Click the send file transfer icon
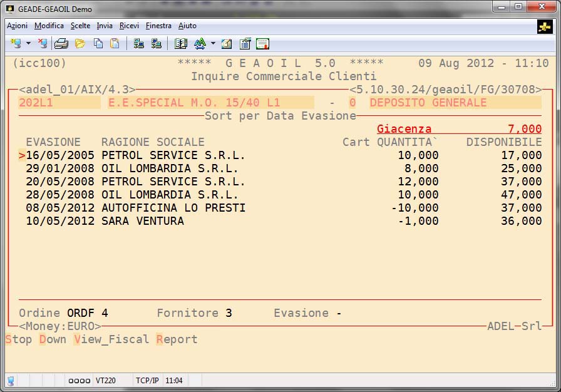Screen dimensions: 561x392 (x=139, y=44)
